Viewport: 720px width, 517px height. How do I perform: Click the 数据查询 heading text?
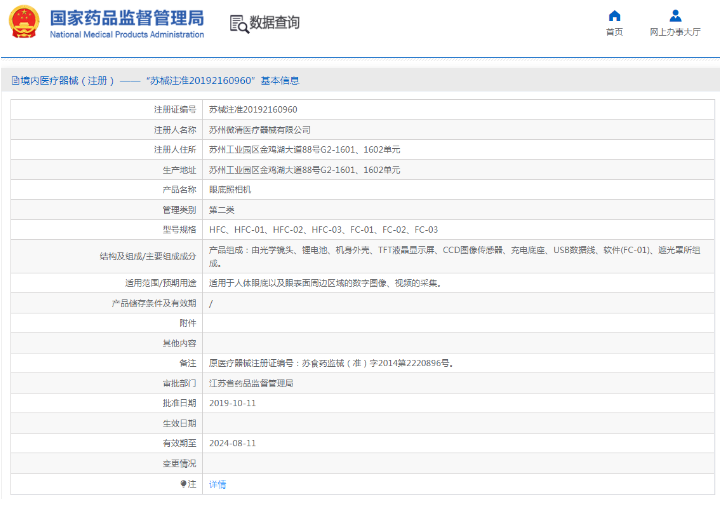coord(275,23)
